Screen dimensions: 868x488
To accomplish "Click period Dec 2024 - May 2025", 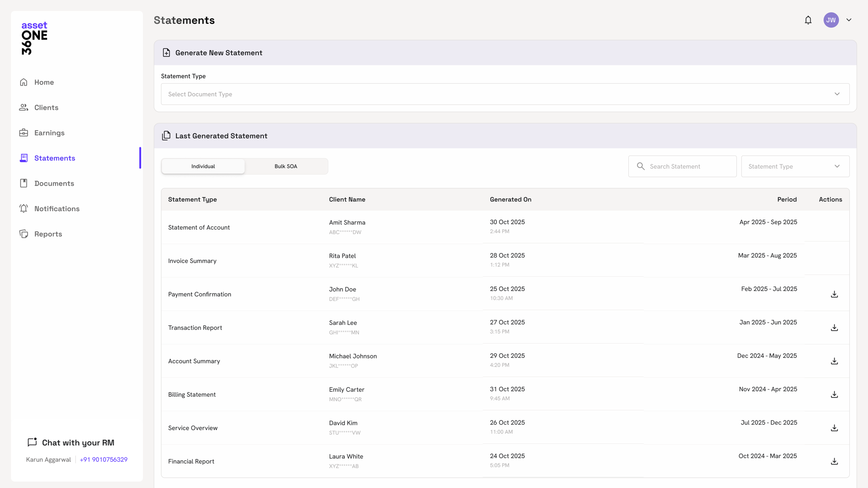I will (767, 356).
